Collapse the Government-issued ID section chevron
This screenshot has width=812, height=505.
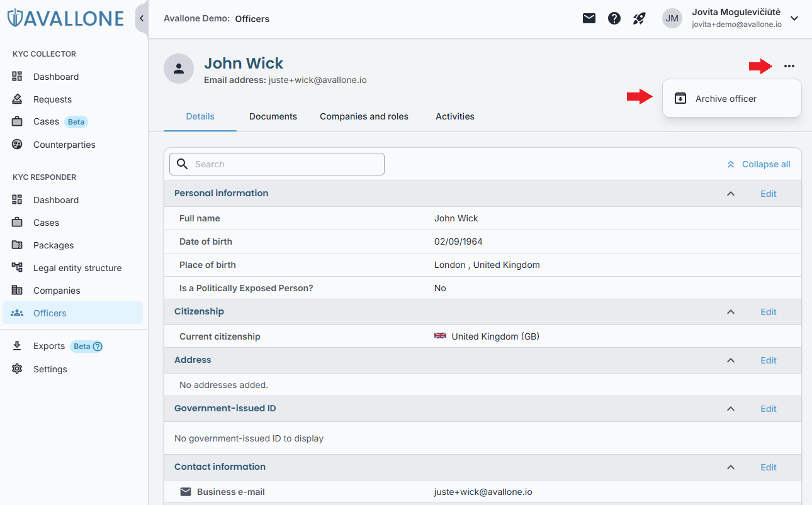731,409
